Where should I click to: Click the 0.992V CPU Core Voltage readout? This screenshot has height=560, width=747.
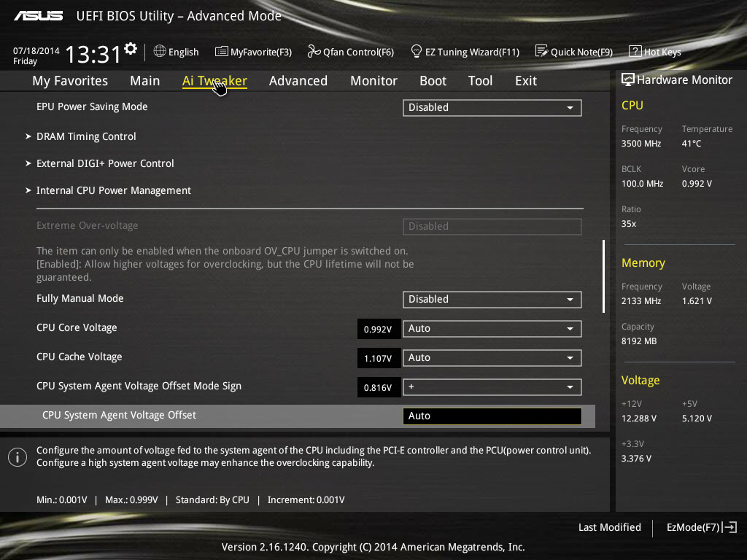pos(379,329)
